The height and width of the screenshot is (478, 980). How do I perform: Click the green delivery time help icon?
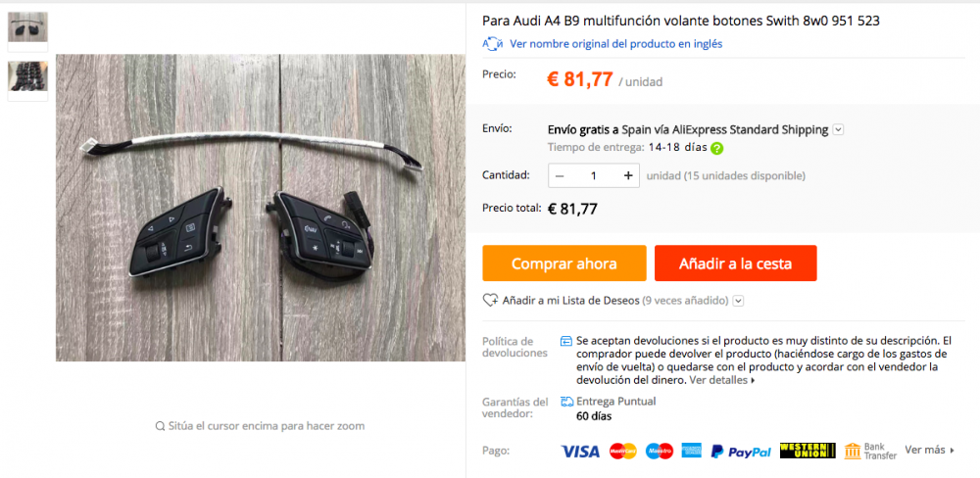pos(717,149)
